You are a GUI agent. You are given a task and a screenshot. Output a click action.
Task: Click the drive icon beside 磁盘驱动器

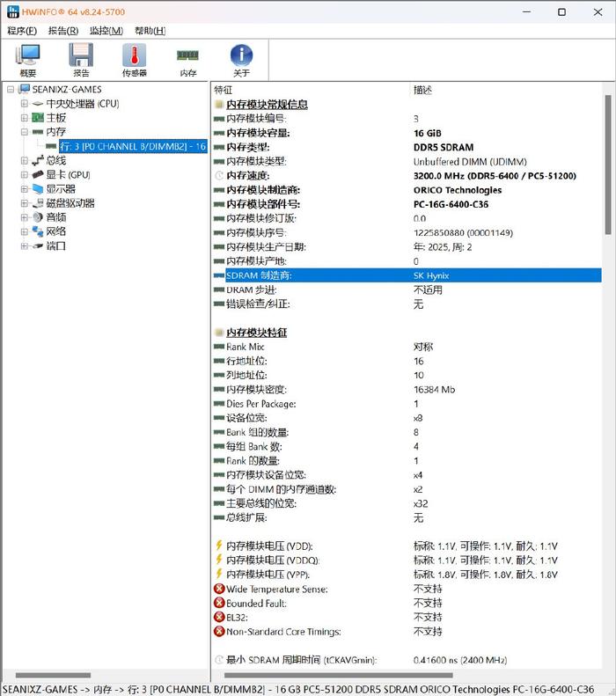coord(38,203)
